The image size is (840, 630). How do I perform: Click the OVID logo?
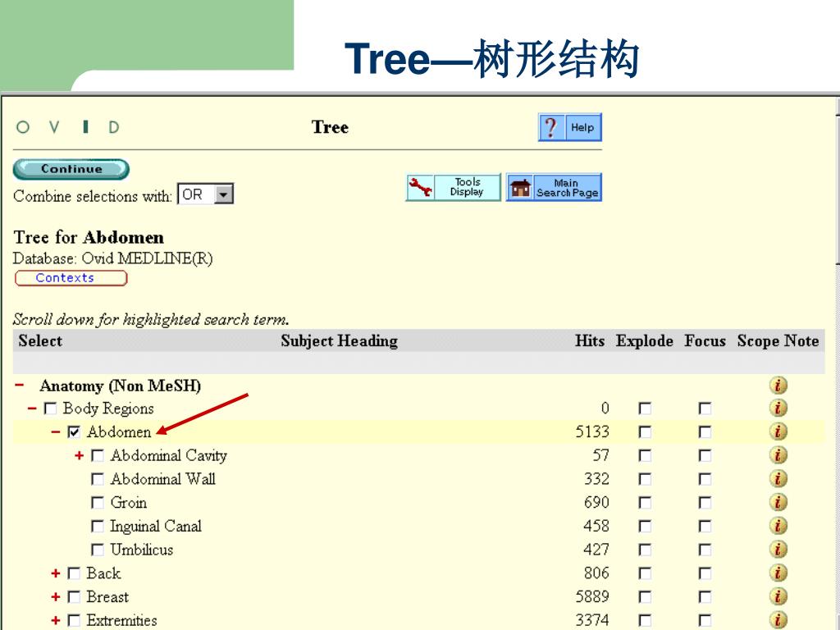click(67, 127)
